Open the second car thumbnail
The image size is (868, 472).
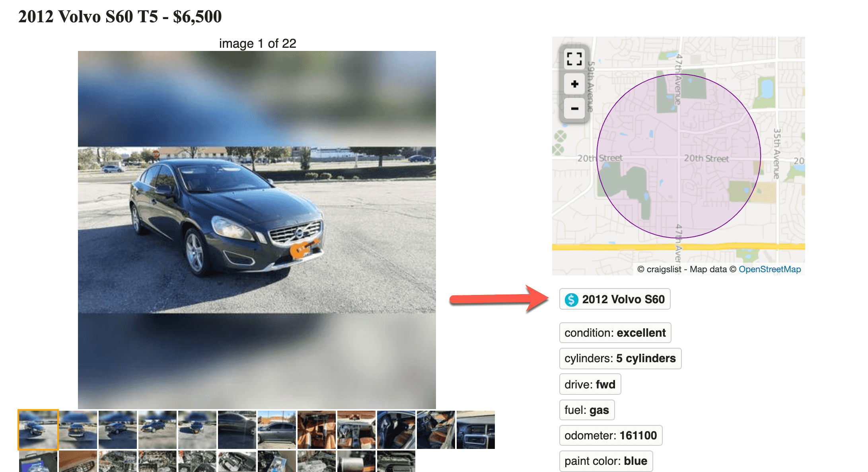78,430
